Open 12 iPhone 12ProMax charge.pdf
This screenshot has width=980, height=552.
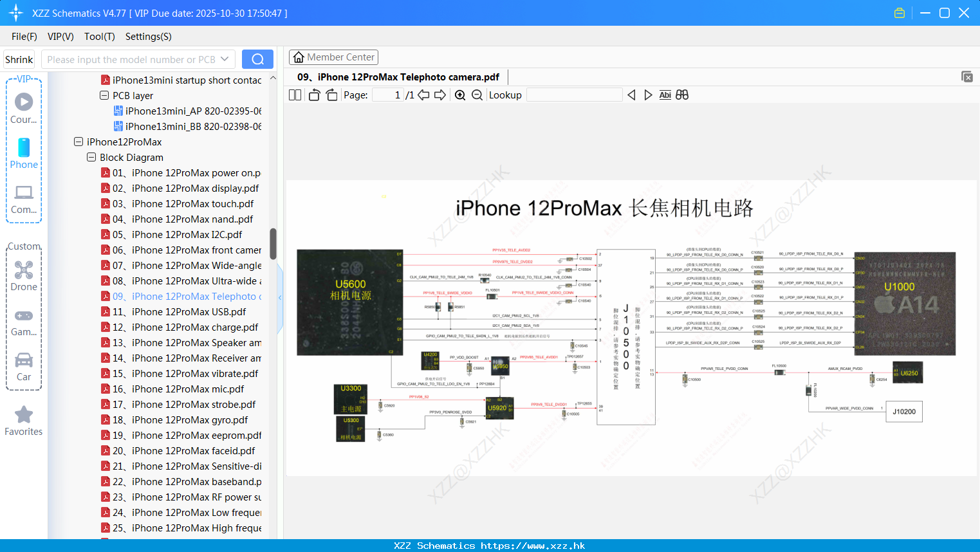click(180, 327)
